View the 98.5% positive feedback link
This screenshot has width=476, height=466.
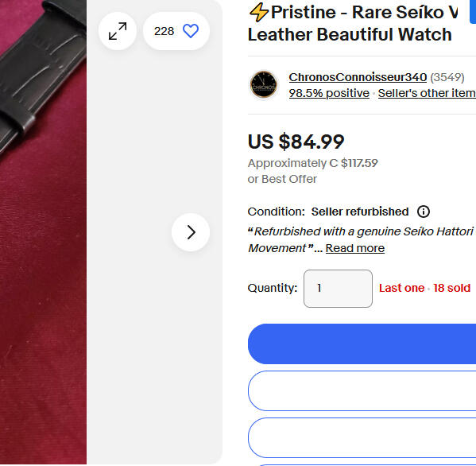329,93
